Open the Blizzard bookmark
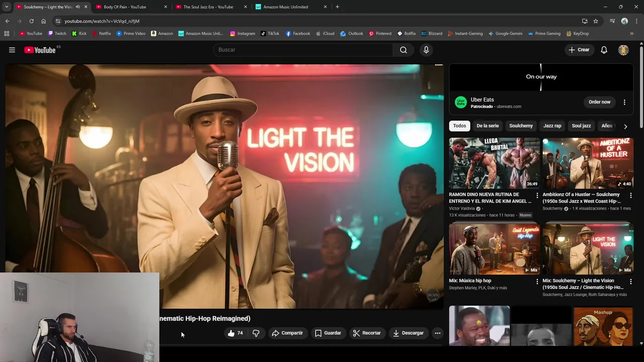Image resolution: width=644 pixels, height=362 pixels. [x=432, y=34]
